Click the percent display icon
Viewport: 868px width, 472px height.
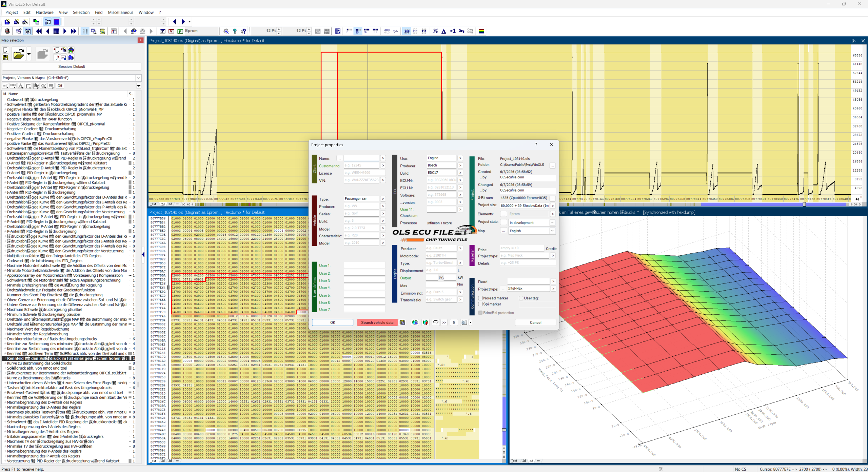click(435, 31)
